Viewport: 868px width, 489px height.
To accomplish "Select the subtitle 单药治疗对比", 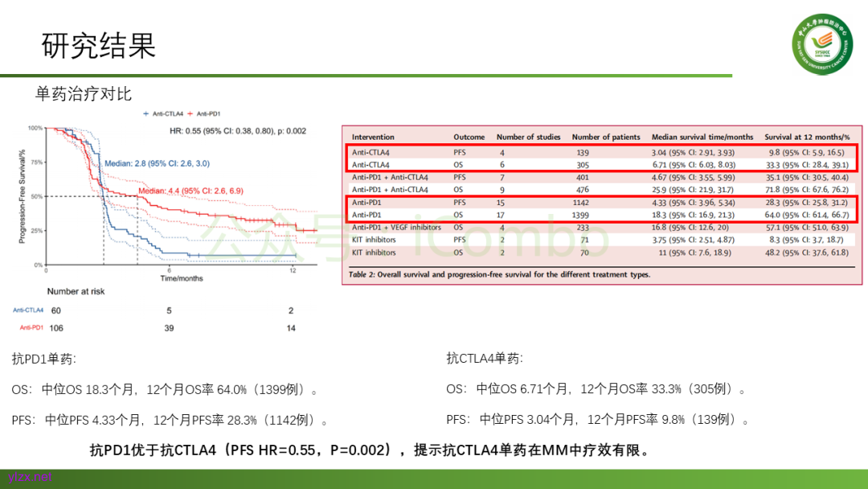I will point(84,94).
